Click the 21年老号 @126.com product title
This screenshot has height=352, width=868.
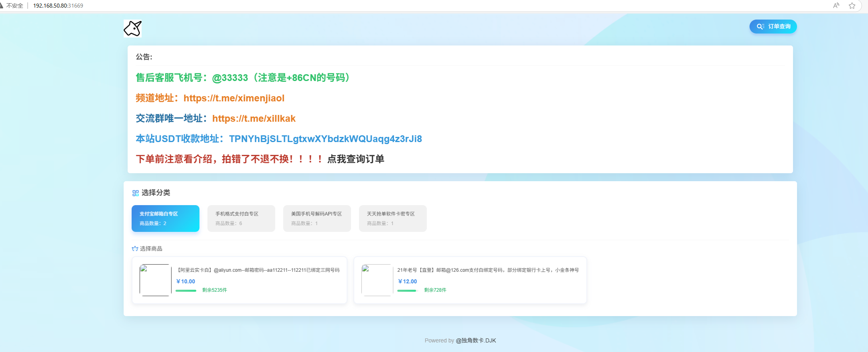488,270
